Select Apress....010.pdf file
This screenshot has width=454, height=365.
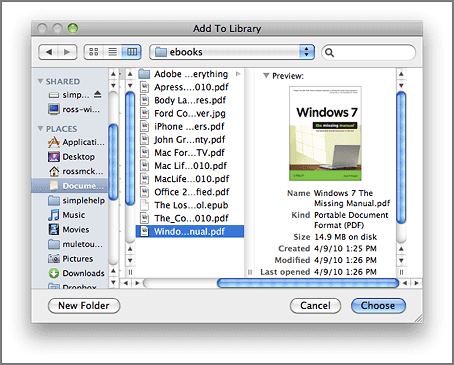[x=190, y=87]
